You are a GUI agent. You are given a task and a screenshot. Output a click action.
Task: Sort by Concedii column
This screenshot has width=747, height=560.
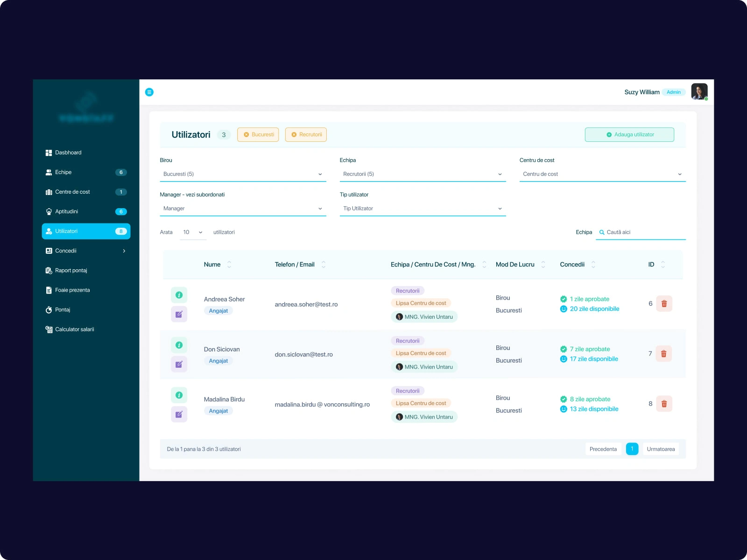click(593, 265)
